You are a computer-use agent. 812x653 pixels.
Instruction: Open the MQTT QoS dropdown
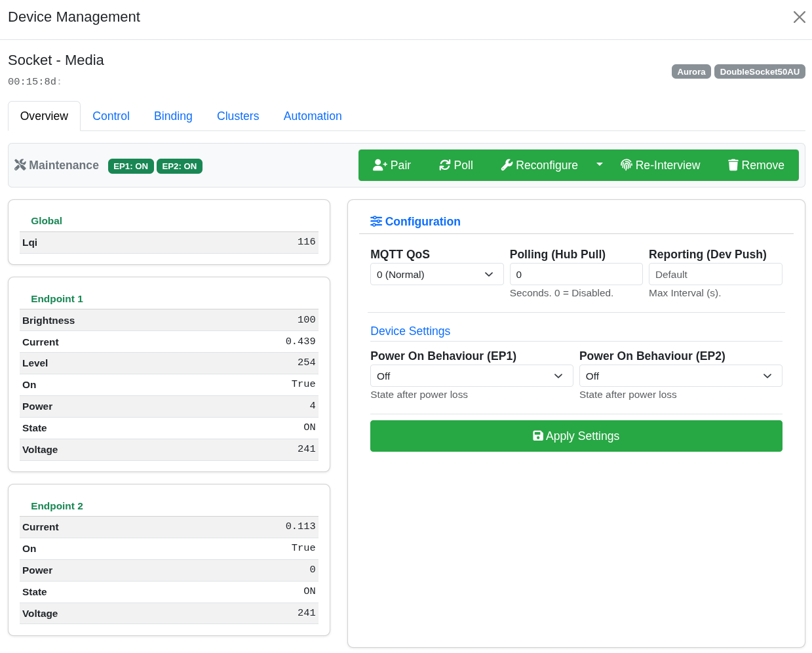[437, 274]
